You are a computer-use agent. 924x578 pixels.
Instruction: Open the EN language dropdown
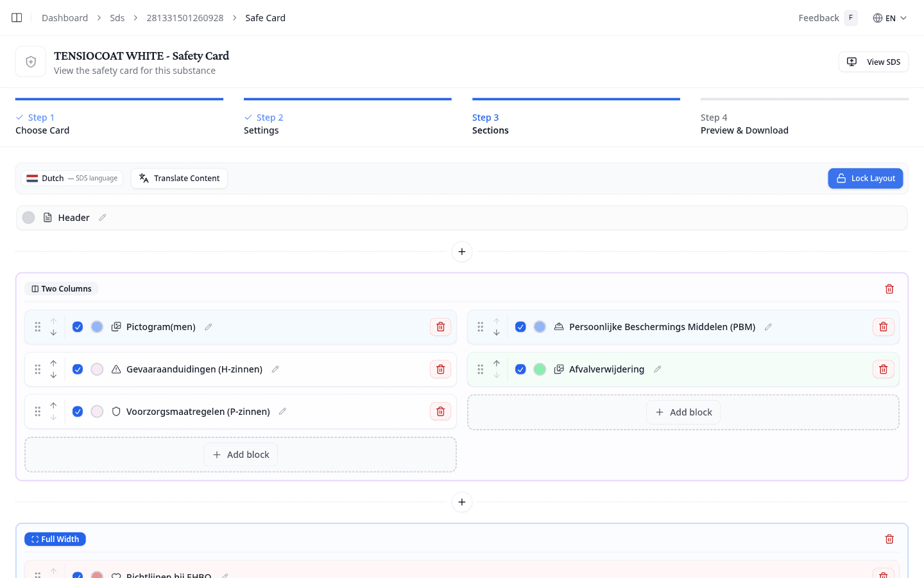pyautogui.click(x=890, y=18)
